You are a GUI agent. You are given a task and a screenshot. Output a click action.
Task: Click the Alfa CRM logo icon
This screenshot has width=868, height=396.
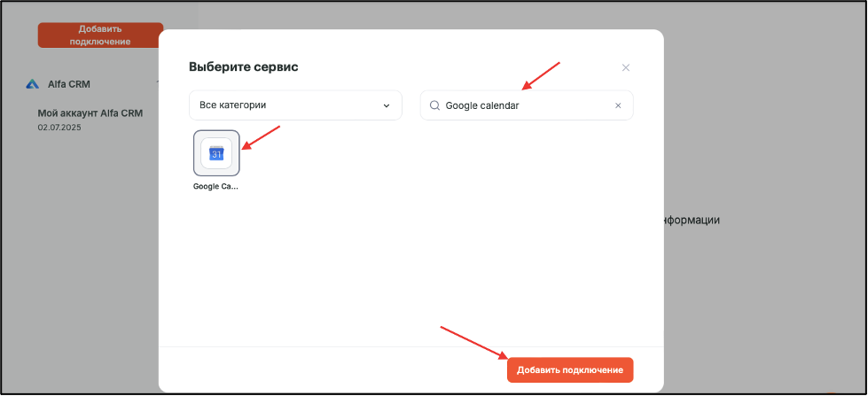(x=32, y=84)
